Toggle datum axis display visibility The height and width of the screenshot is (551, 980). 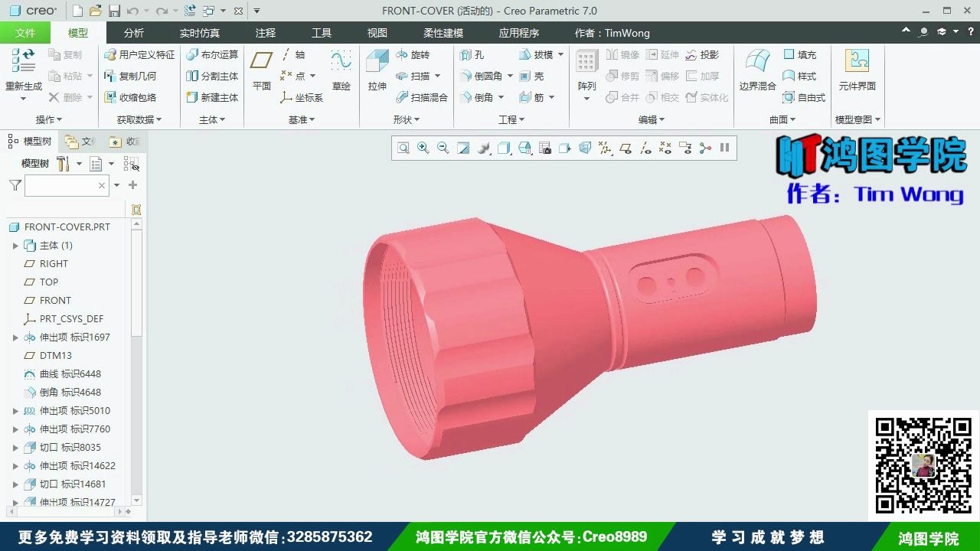[647, 148]
